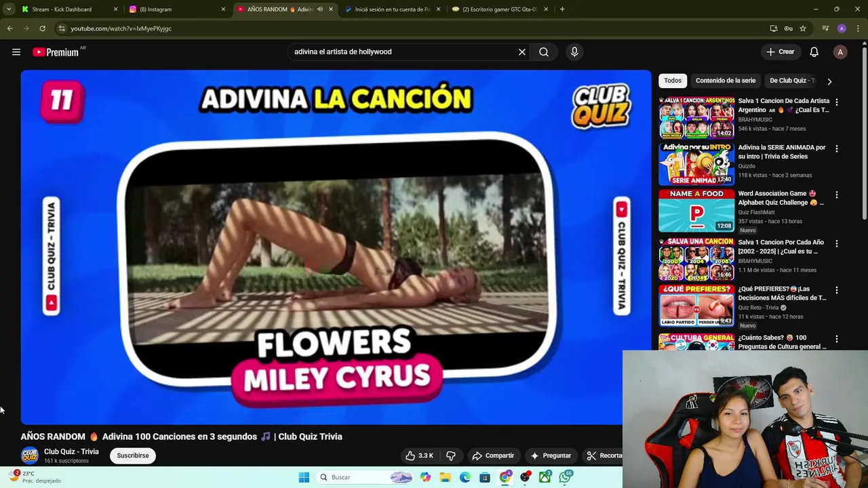
Task: Open options for Word Association Game video
Action: click(x=837, y=195)
